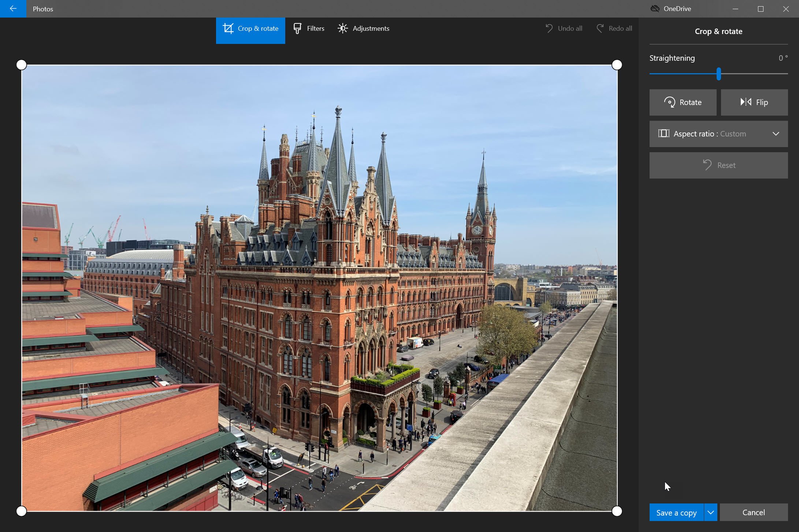Screen dimensions: 799x532
Task: Toggle the Rotate 90 degrees option
Action: click(x=683, y=102)
